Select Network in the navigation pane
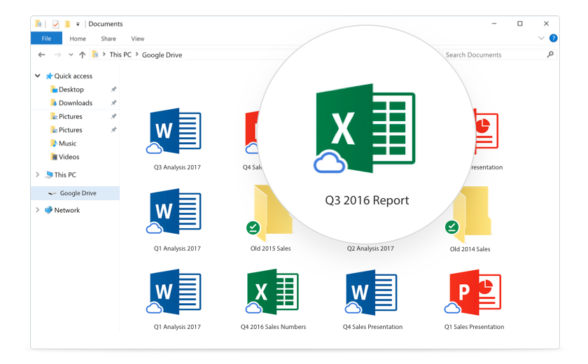The height and width of the screenshot is (364, 588). click(66, 210)
